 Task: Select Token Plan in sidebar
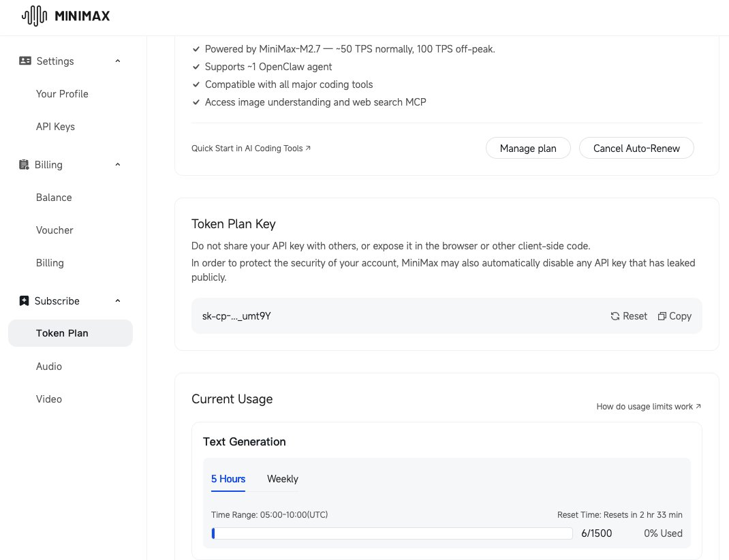click(71, 333)
